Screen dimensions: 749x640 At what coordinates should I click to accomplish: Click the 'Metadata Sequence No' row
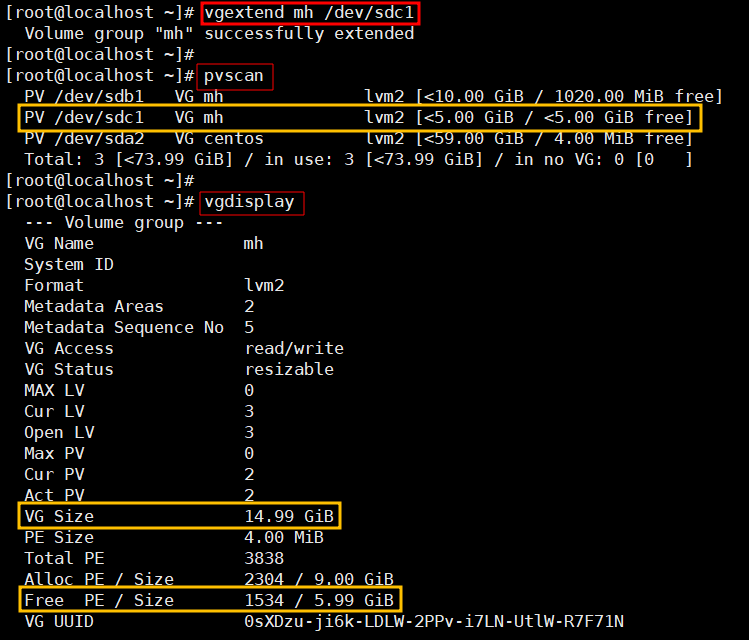tap(139, 328)
